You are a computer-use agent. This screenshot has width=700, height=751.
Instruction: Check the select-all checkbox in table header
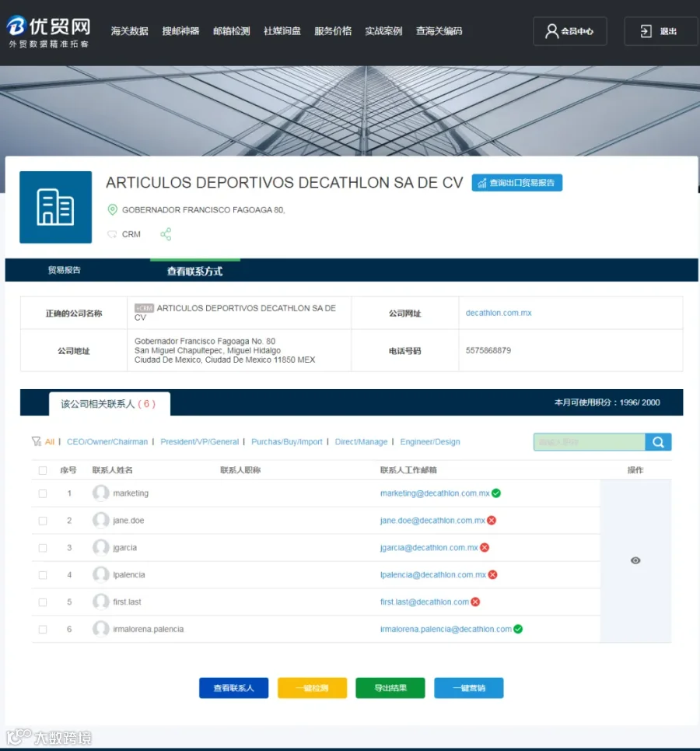(43, 470)
